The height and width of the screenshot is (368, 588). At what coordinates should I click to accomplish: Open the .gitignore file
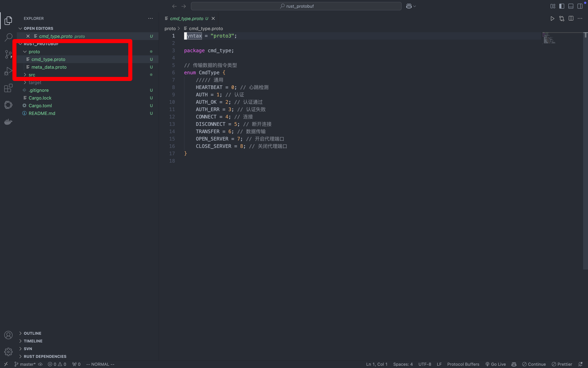coord(87,90)
